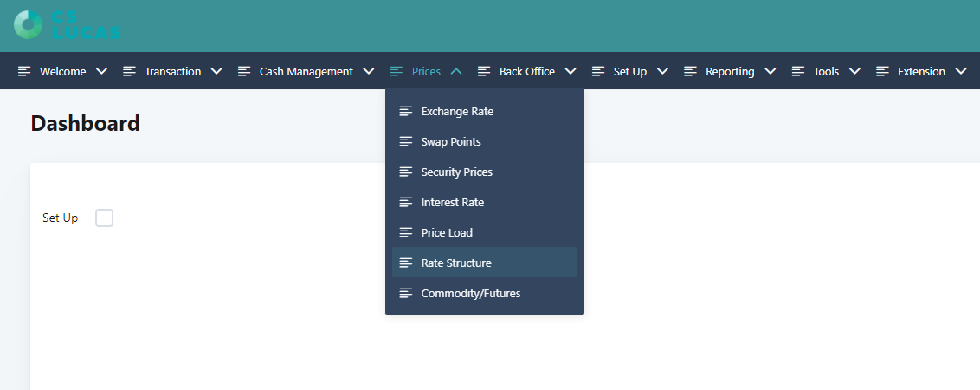Image resolution: width=980 pixels, height=390 pixels.
Task: Choose Interest Rate menu entry
Action: [452, 203]
